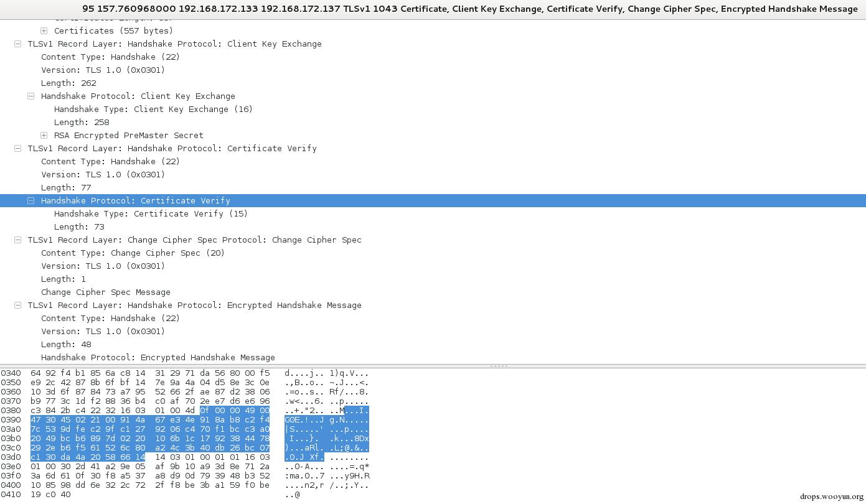The image size is (866, 504).
Task: Collapse the Change Cipher Spec record layer
Action: [x=17, y=240]
